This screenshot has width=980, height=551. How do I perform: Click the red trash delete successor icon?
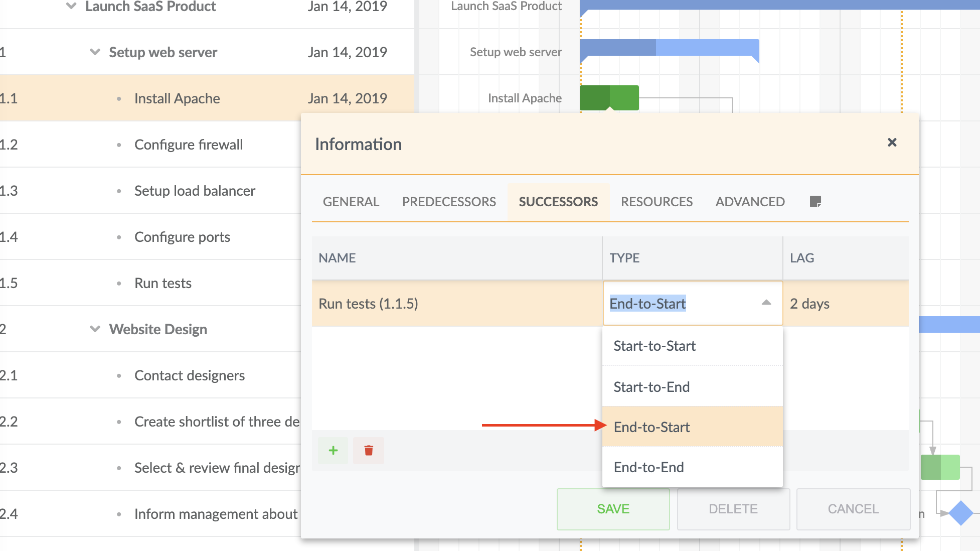tap(369, 450)
